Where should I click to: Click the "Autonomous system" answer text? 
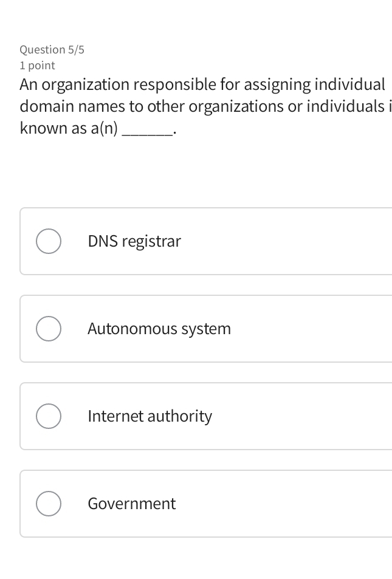click(159, 329)
